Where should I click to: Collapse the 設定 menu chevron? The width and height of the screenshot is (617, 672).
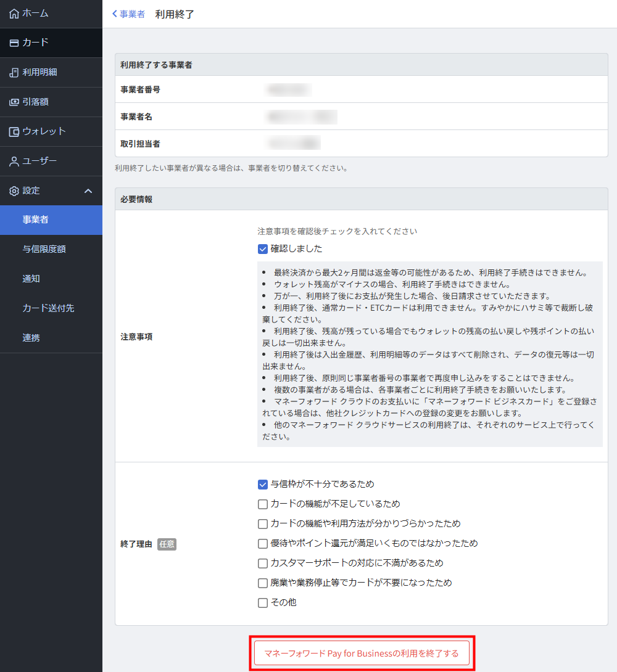[88, 191]
